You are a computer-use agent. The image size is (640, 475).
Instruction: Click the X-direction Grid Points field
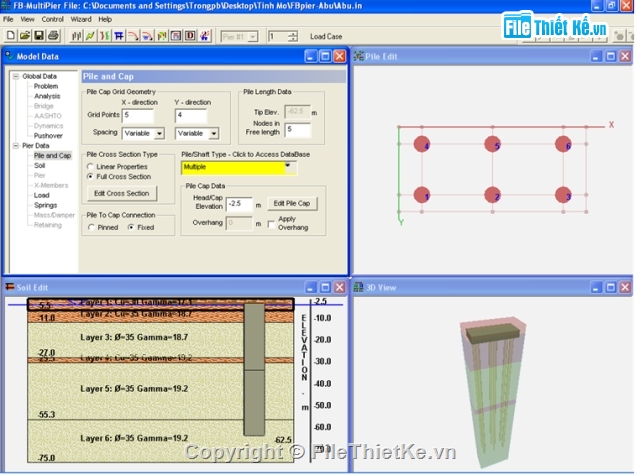pos(138,115)
